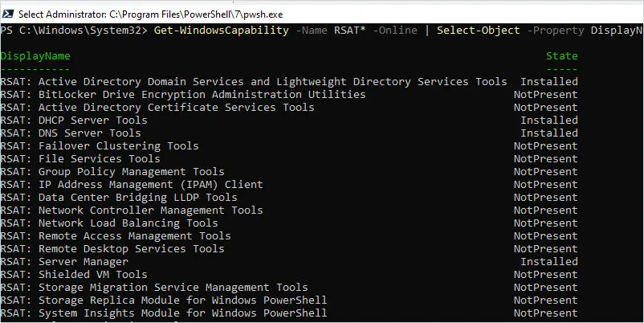Click the 'PS C:\Windows\System32>' prompt

[x=74, y=31]
